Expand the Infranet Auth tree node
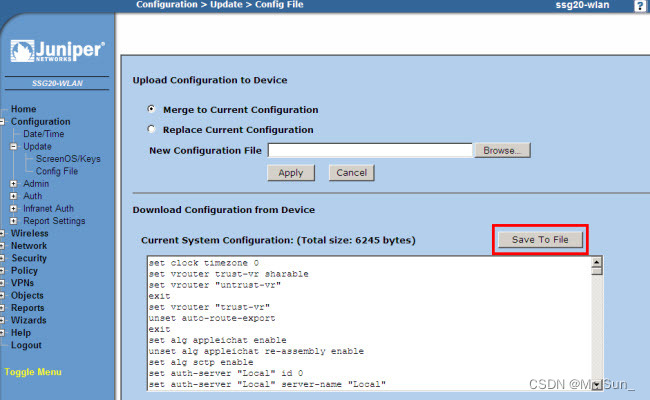Screen dimensions: 650x400 tap(14, 208)
